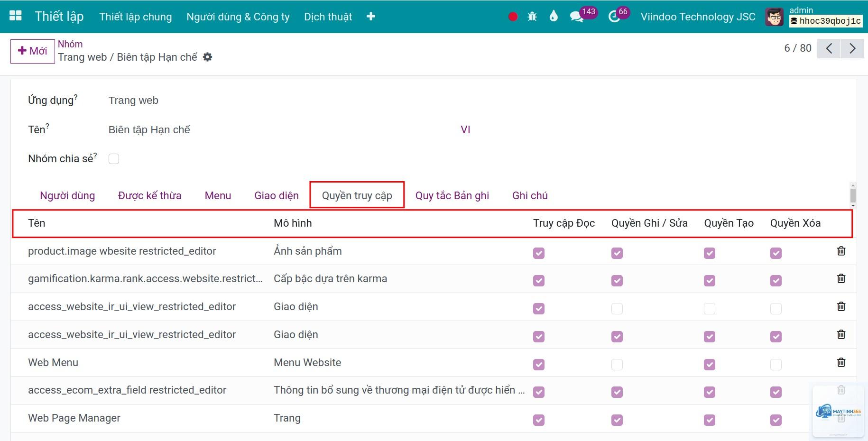Switch to the Được kế thừa tab
The width and height of the screenshot is (868, 441).
(x=150, y=195)
